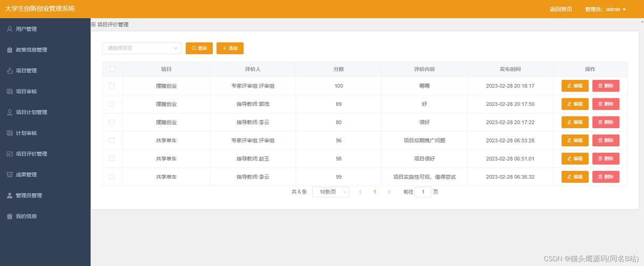Open 项目计划管理 in the sidebar

coord(45,112)
